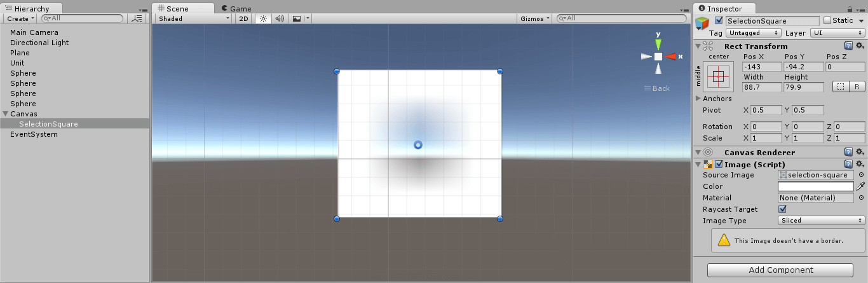The width and height of the screenshot is (868, 283).
Task: Toggle 2D view mode button
Action: click(244, 18)
